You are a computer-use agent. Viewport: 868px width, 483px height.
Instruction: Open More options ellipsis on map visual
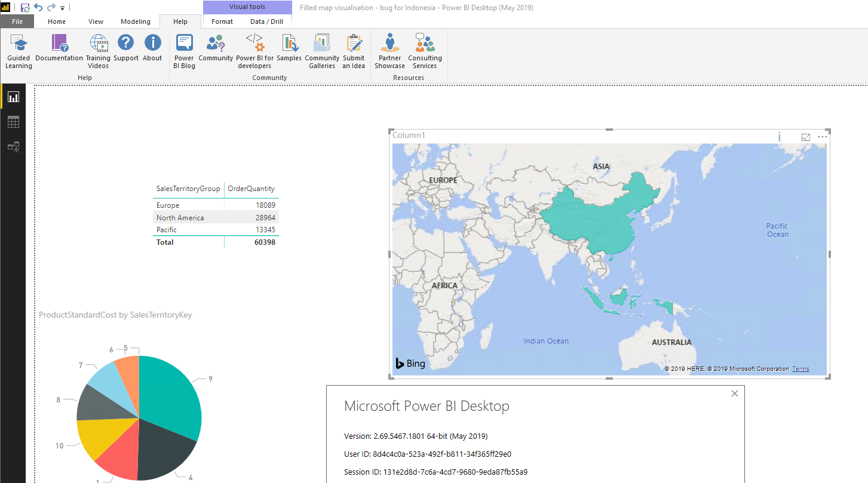click(x=823, y=137)
